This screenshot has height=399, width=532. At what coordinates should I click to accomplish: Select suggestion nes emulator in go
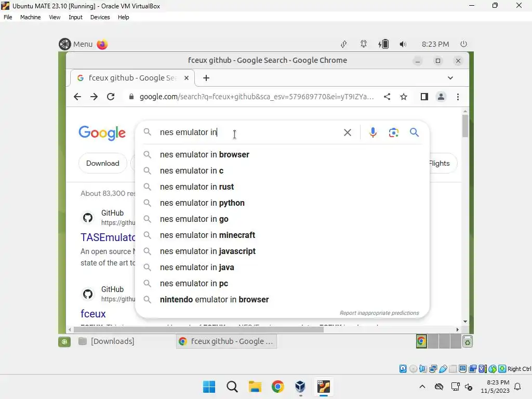(282, 219)
